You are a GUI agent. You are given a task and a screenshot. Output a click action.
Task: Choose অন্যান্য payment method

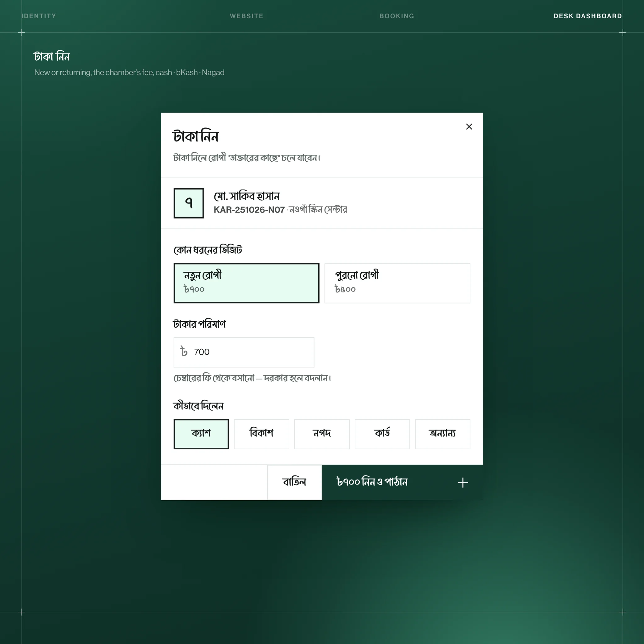tap(443, 434)
